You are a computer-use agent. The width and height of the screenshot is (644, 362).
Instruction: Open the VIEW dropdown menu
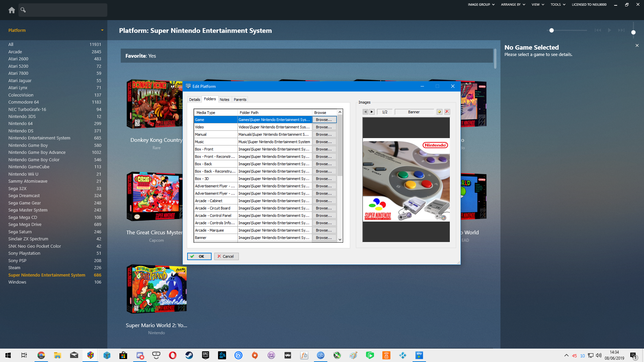click(x=538, y=5)
